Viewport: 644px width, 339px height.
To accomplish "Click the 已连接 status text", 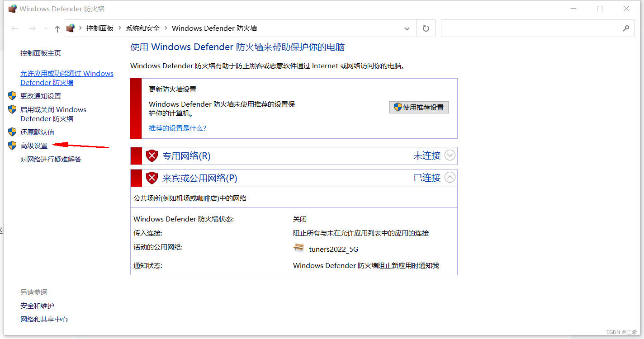I will 427,178.
